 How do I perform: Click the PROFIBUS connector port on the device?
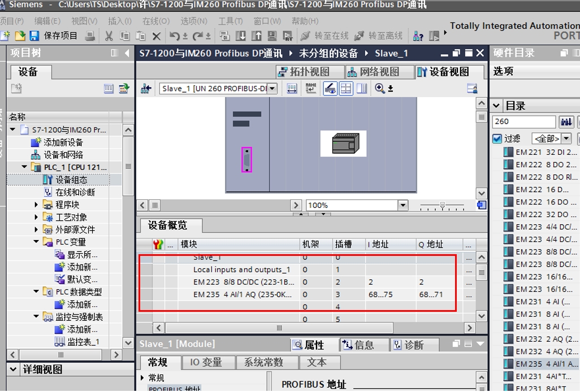click(x=246, y=159)
